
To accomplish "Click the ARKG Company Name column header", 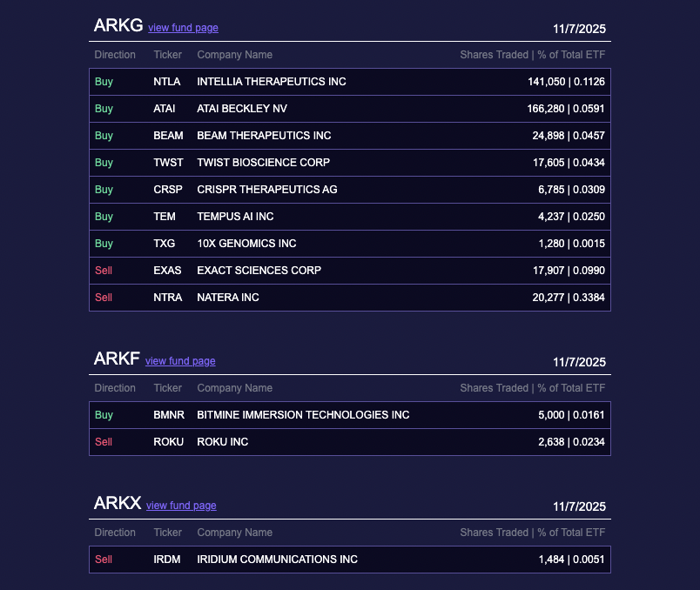I will (x=234, y=55).
